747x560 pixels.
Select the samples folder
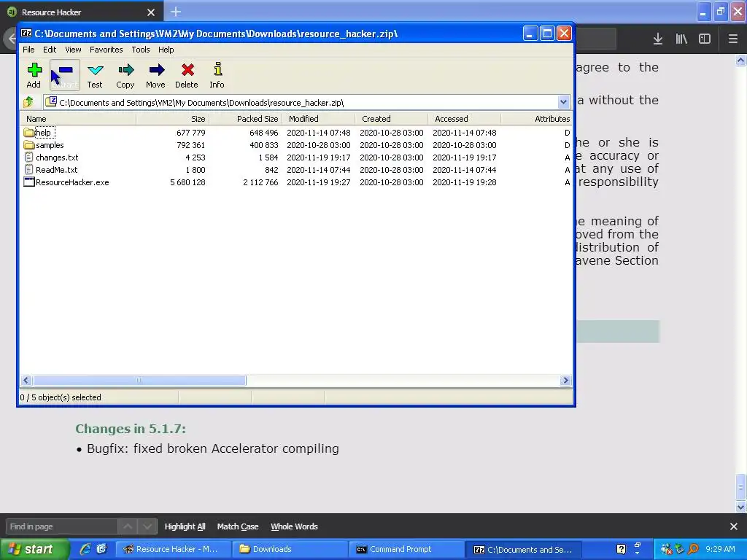tap(43, 145)
